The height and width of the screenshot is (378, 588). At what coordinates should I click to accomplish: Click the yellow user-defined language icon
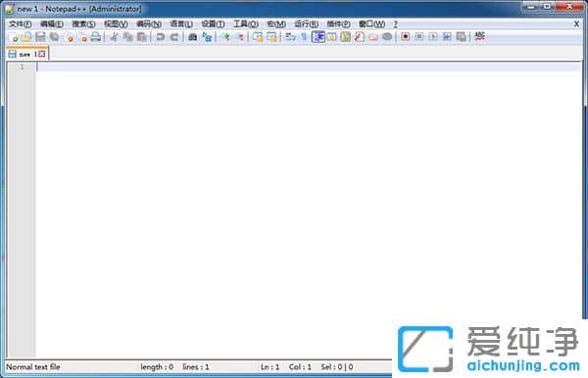click(332, 36)
